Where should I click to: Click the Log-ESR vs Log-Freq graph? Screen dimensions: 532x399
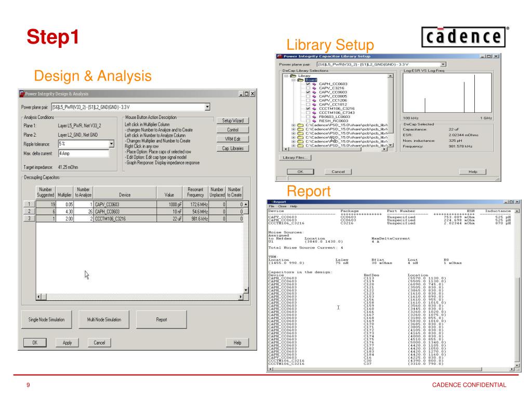447,93
